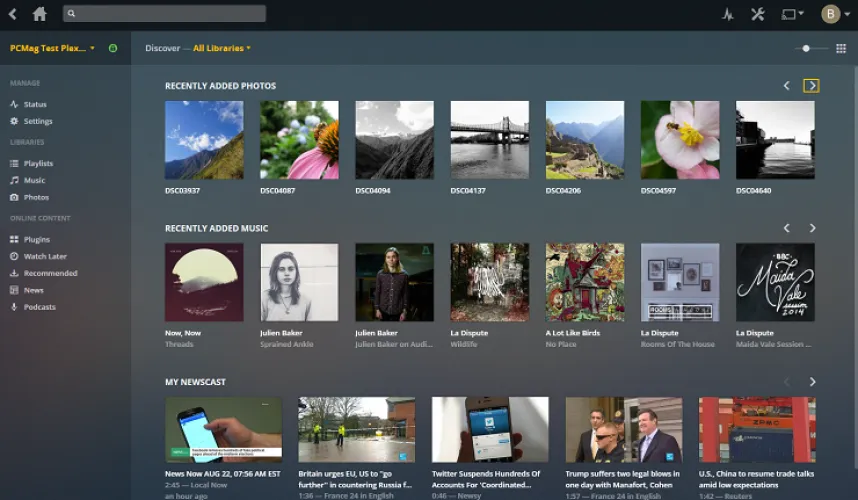This screenshot has height=500, width=858.
Task: Click the Home icon in top bar
Action: pos(39,14)
